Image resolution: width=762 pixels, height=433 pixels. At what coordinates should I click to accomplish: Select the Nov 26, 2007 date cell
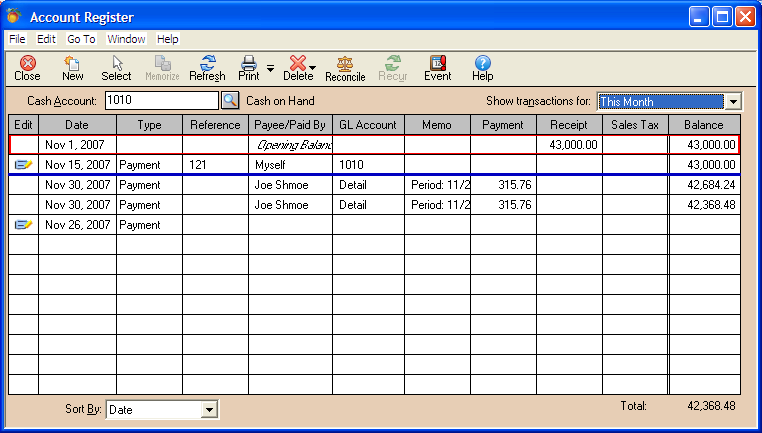pyautogui.click(x=77, y=225)
